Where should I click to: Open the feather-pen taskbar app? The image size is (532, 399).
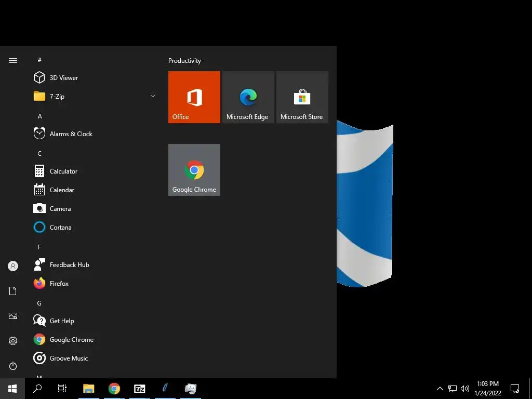(x=165, y=389)
